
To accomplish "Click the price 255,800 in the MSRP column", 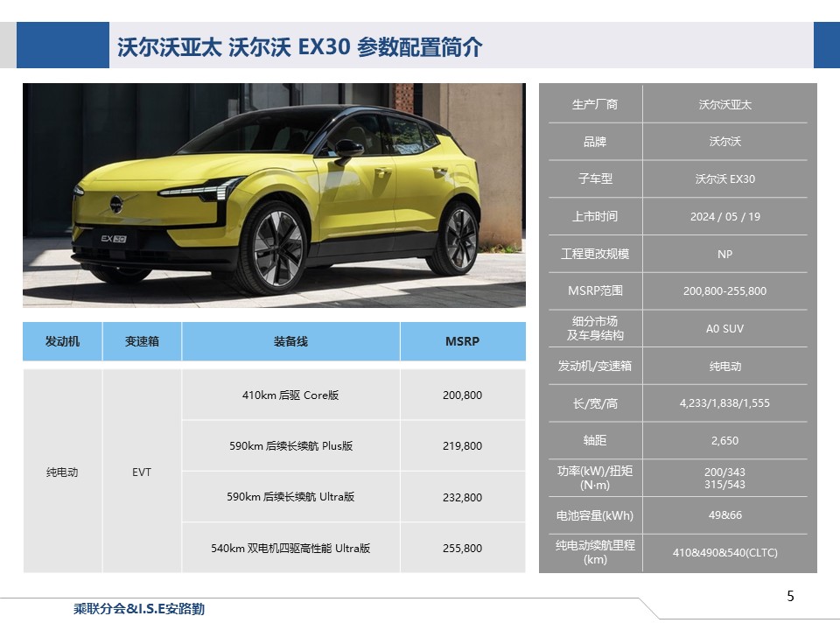I will [462, 548].
